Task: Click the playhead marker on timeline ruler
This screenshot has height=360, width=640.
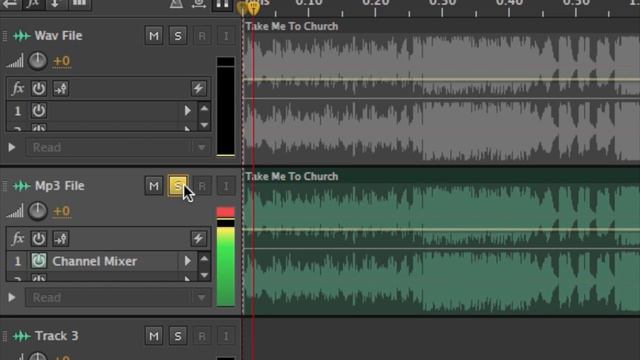Action: tap(253, 8)
